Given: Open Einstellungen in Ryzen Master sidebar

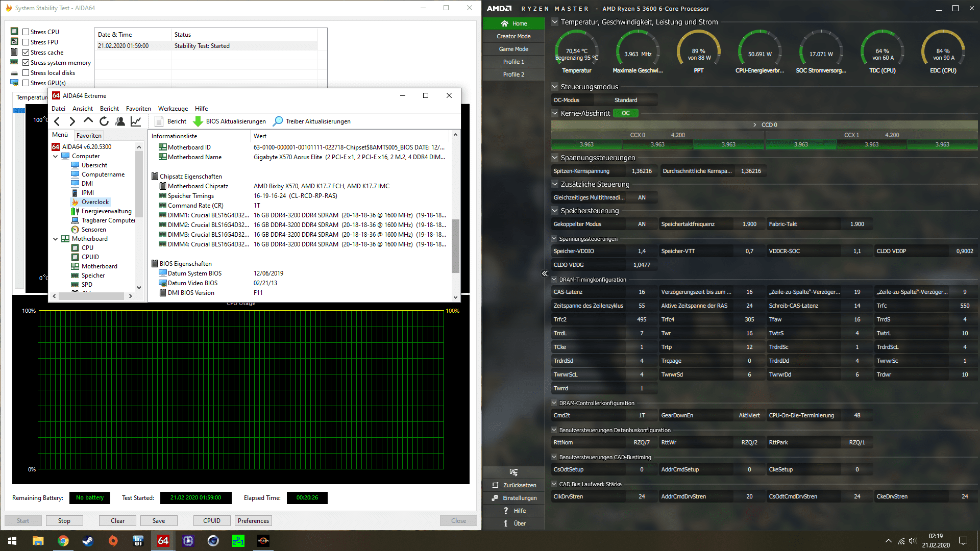Looking at the screenshot, I should click(513, 498).
